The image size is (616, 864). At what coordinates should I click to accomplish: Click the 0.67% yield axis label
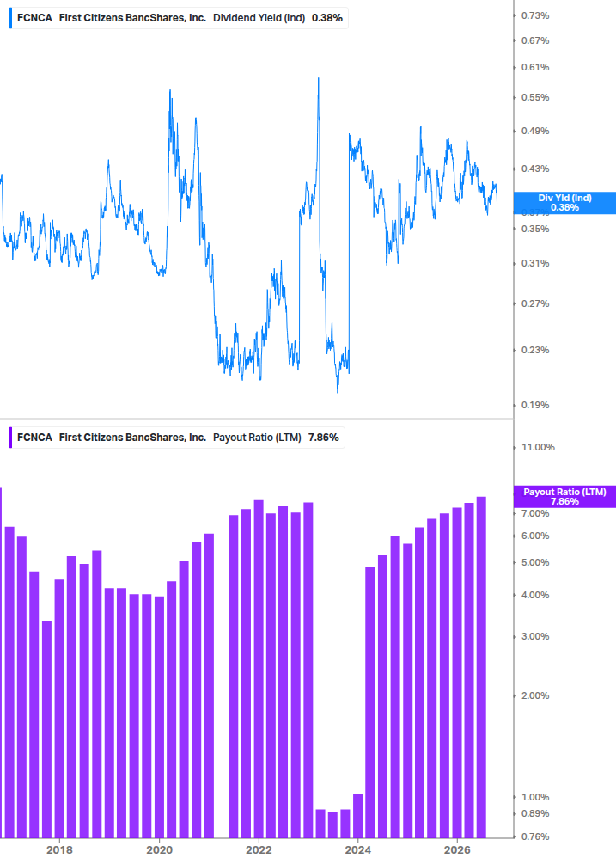[x=535, y=40]
